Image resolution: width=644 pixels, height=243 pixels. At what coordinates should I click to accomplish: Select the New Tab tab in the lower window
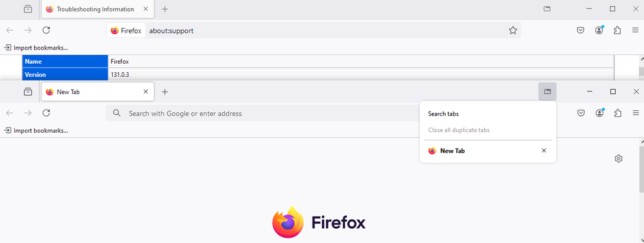pyautogui.click(x=98, y=92)
